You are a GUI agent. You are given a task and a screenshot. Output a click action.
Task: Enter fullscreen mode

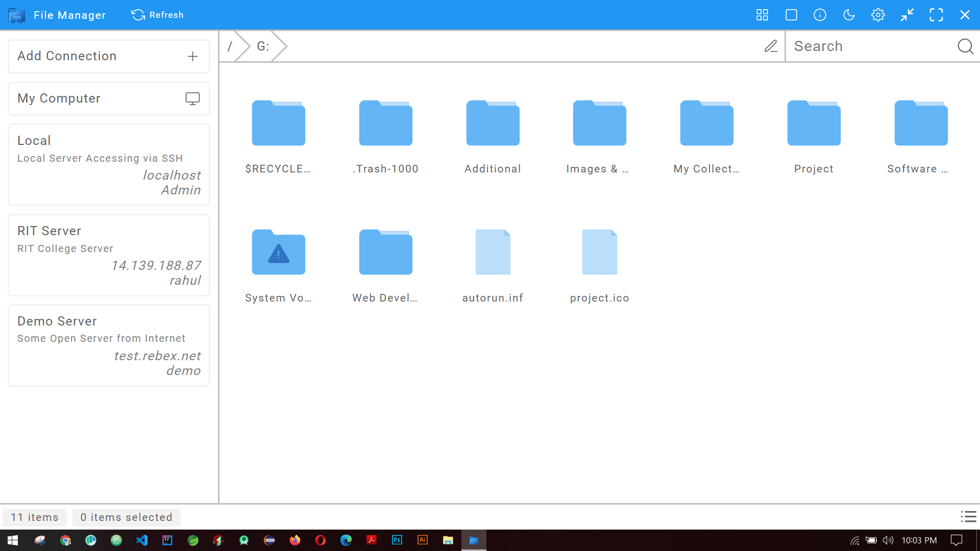click(937, 15)
